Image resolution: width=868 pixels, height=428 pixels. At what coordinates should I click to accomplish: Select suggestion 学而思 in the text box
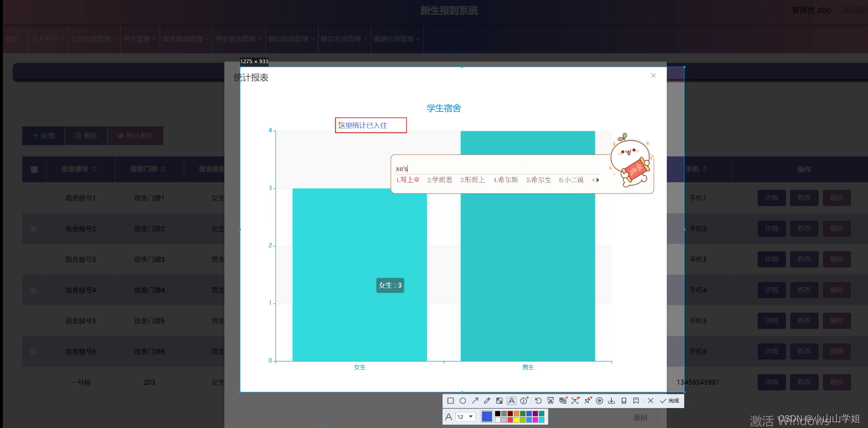pyautogui.click(x=440, y=180)
